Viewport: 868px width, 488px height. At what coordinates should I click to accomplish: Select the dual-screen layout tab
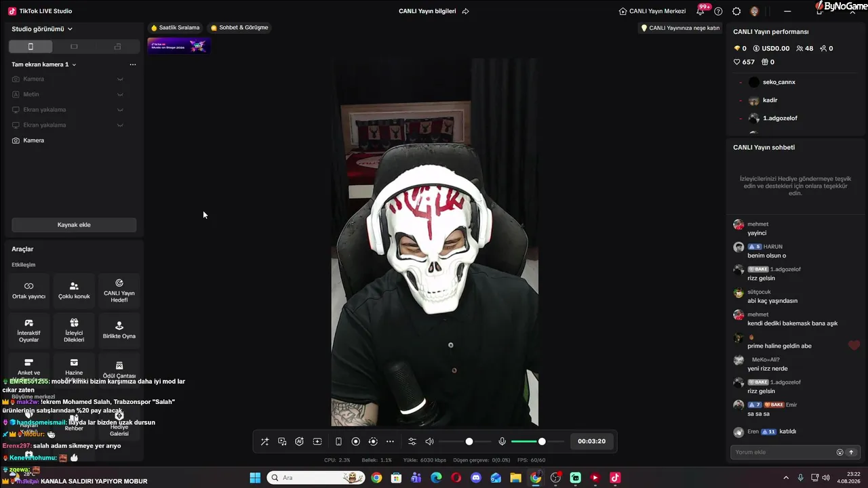click(x=117, y=47)
